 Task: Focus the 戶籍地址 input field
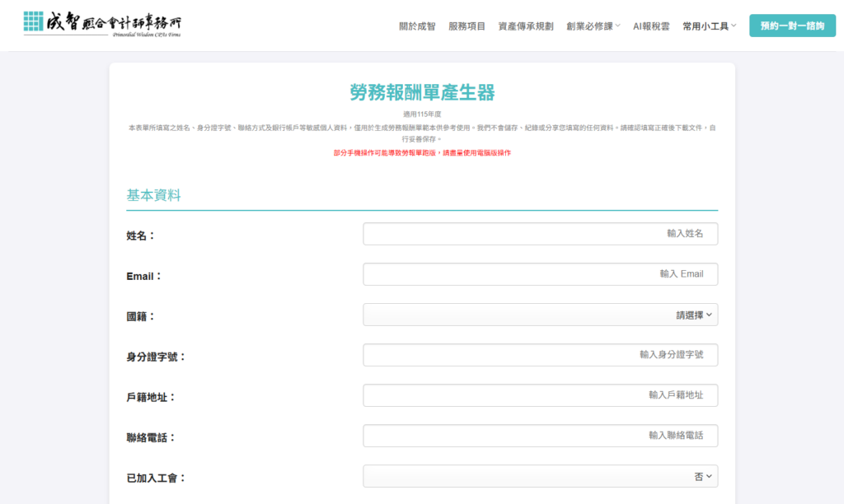540,395
